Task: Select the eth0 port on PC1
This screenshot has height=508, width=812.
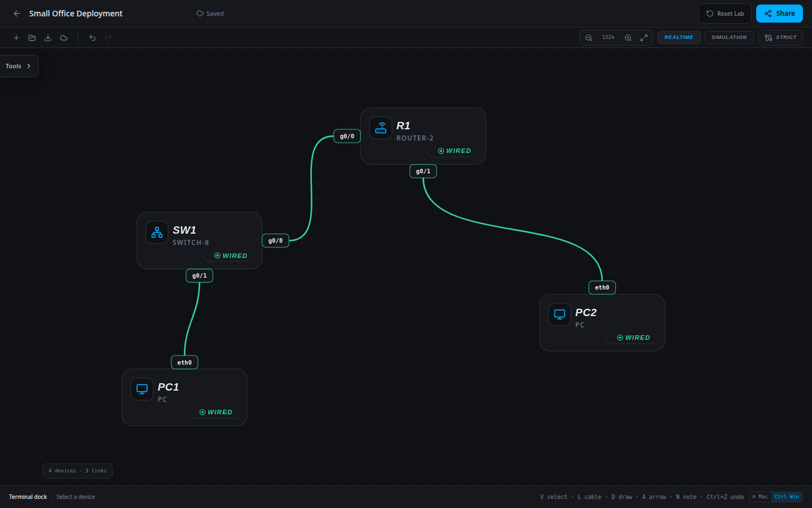Action: coord(184,362)
